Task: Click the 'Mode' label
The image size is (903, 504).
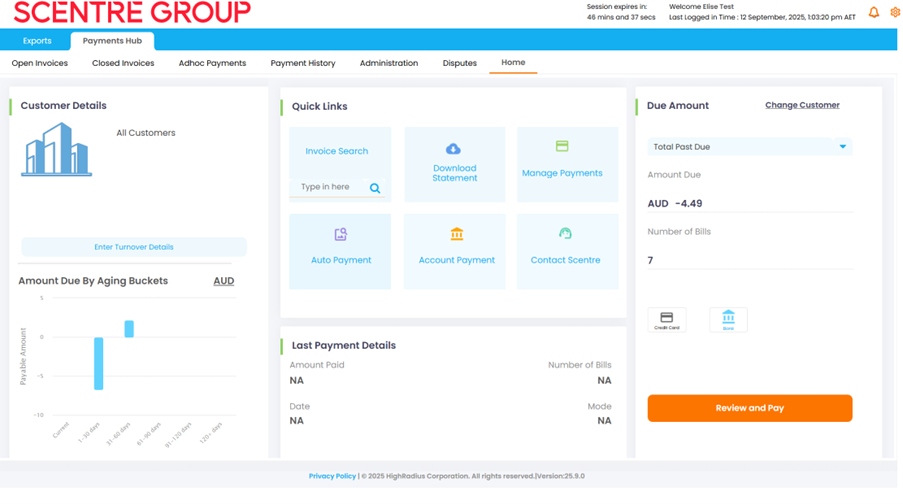Action: [600, 407]
